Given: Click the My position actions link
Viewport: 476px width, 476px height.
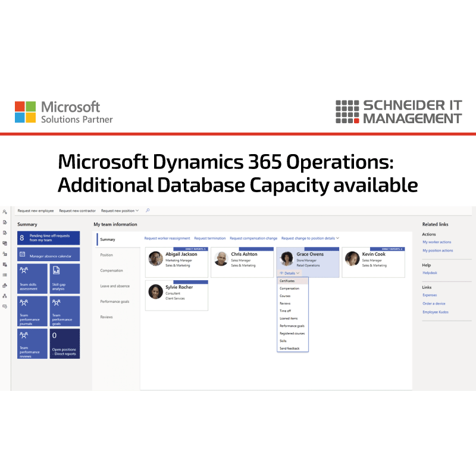Looking at the screenshot, I should tap(438, 250).
